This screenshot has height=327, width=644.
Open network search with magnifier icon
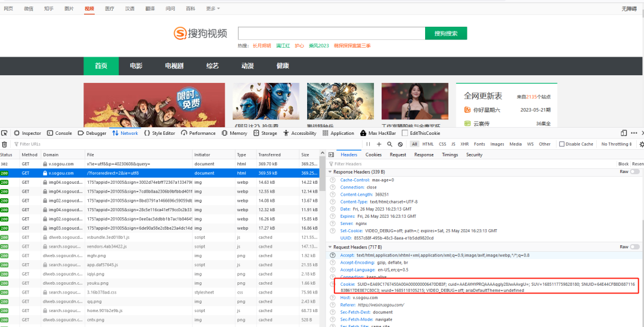pyautogui.click(x=389, y=144)
